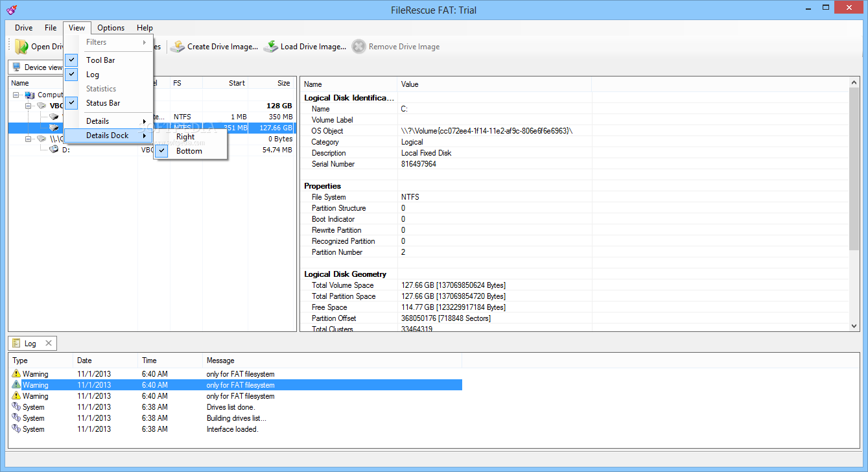Open the Details submenu

(108, 121)
